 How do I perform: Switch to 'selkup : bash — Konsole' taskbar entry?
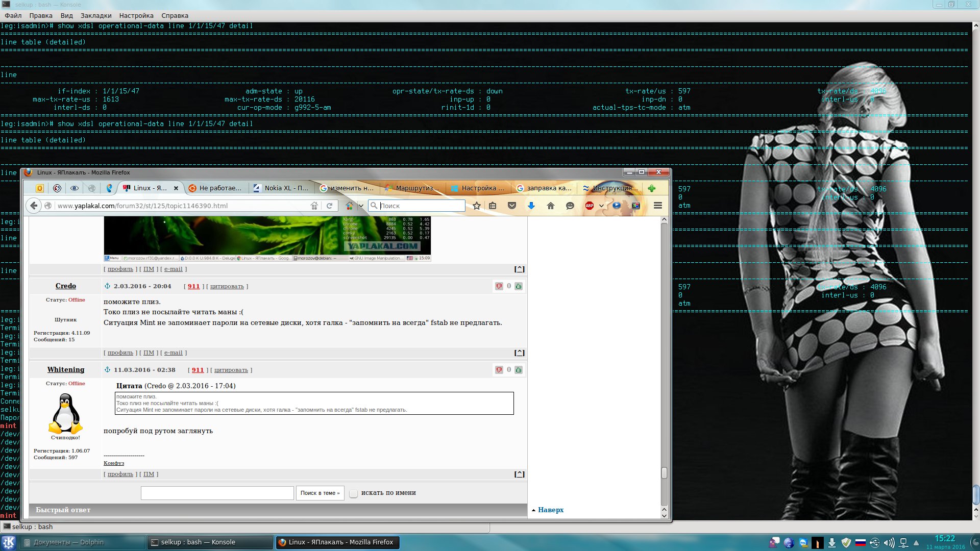click(x=210, y=542)
